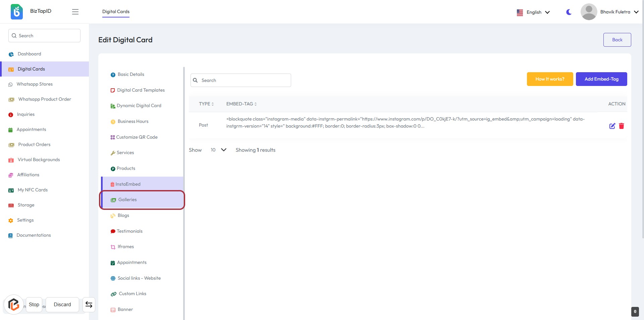Click the edit embed-tag pencil icon

pos(612,126)
